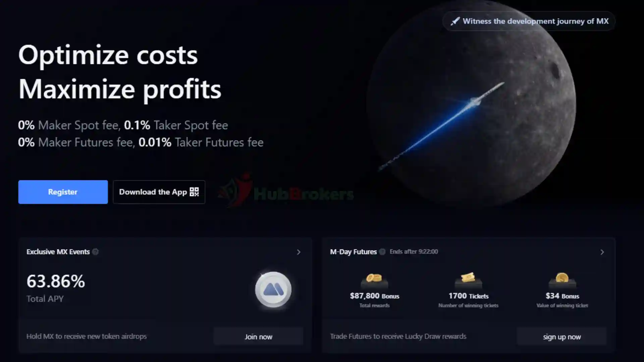Click the ticket icon above 1700 Tickets
The width and height of the screenshot is (644, 362).
pyautogui.click(x=468, y=280)
